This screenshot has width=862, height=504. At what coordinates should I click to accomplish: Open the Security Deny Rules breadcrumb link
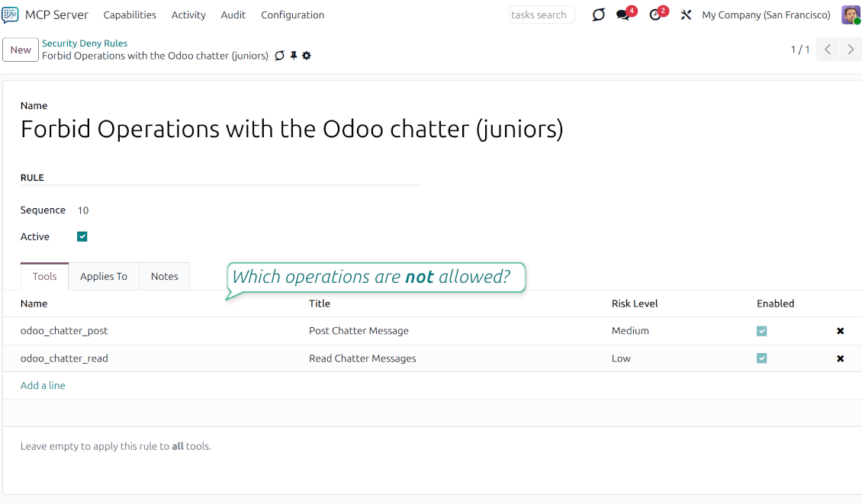click(85, 43)
